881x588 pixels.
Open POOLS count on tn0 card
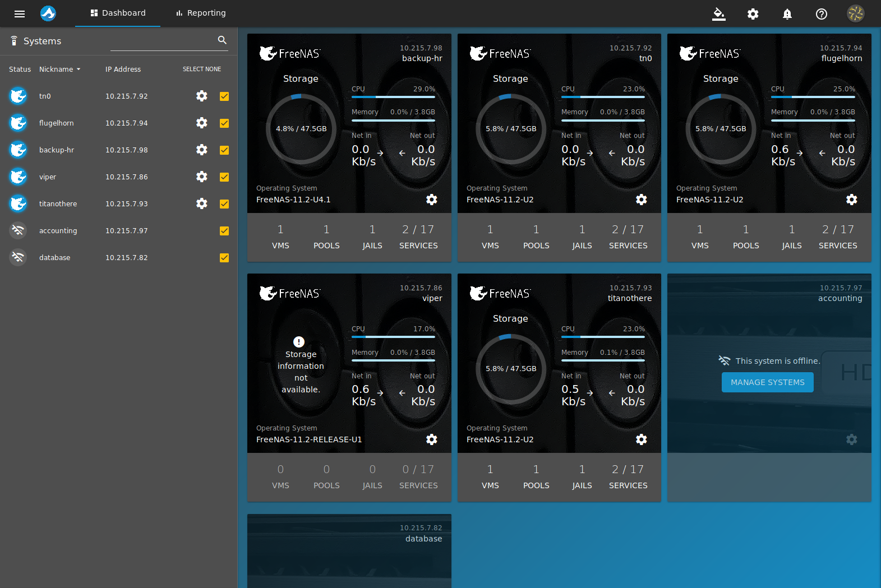[536, 237]
